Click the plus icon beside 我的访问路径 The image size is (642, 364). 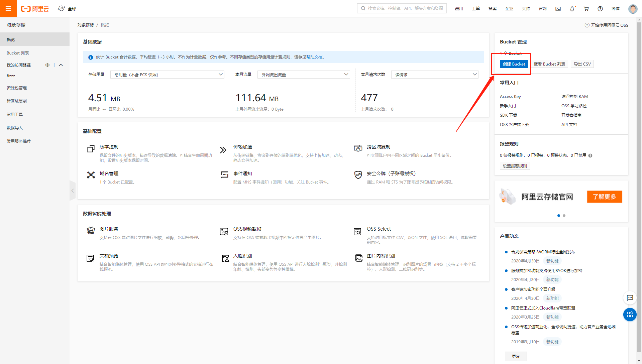pyautogui.click(x=54, y=65)
